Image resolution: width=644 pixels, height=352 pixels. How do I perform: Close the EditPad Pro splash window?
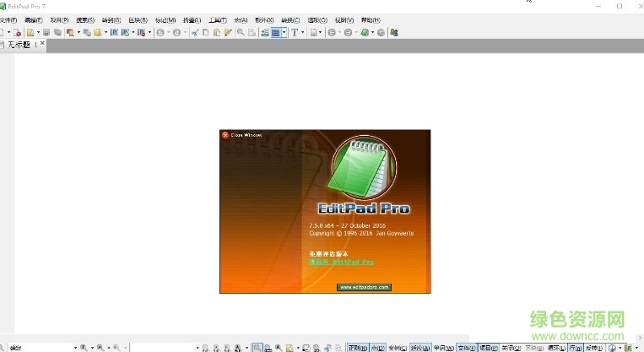[225, 135]
